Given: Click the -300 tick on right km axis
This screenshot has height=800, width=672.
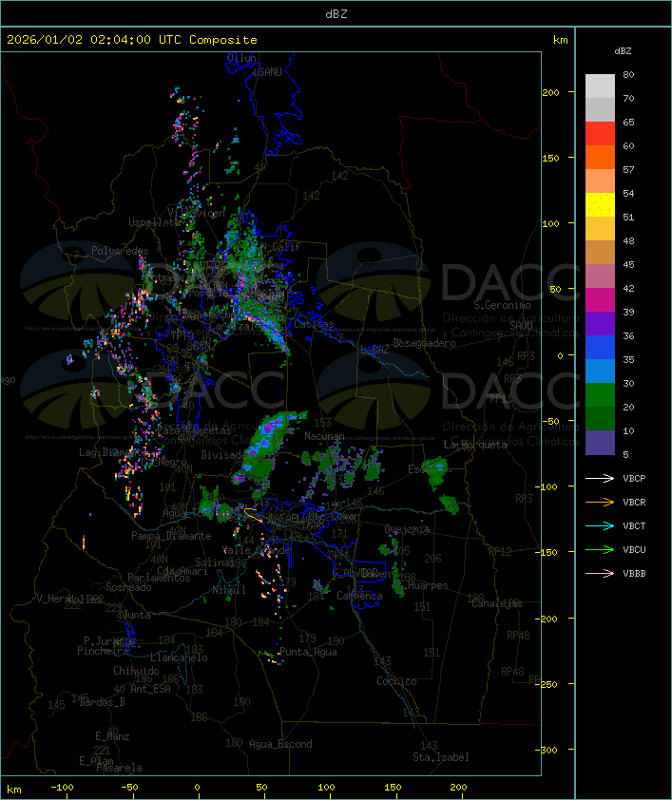Looking at the screenshot, I should pyautogui.click(x=548, y=750).
